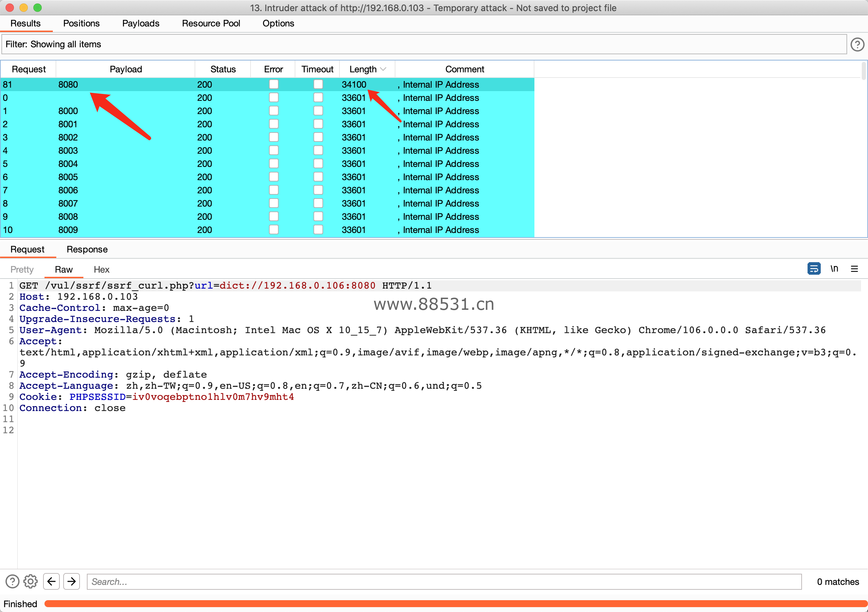The height and width of the screenshot is (612, 868).
Task: Switch editor view to Hex
Action: pos(101,270)
